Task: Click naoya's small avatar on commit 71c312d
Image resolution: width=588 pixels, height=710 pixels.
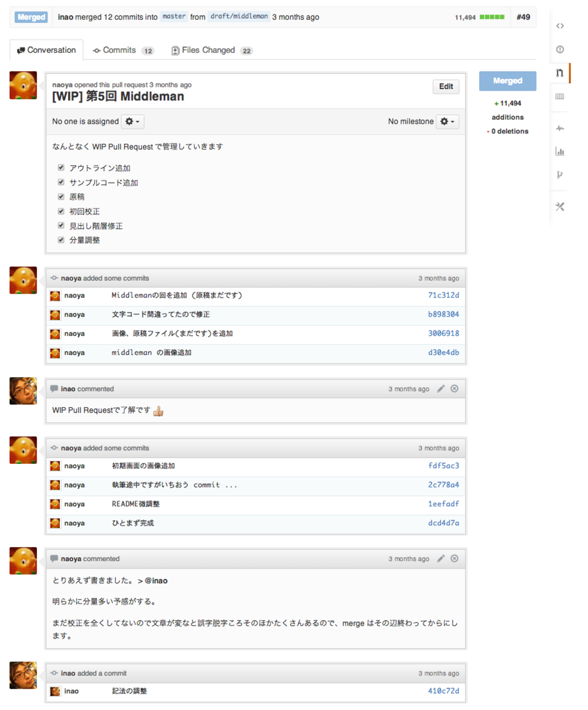Action: (55, 296)
